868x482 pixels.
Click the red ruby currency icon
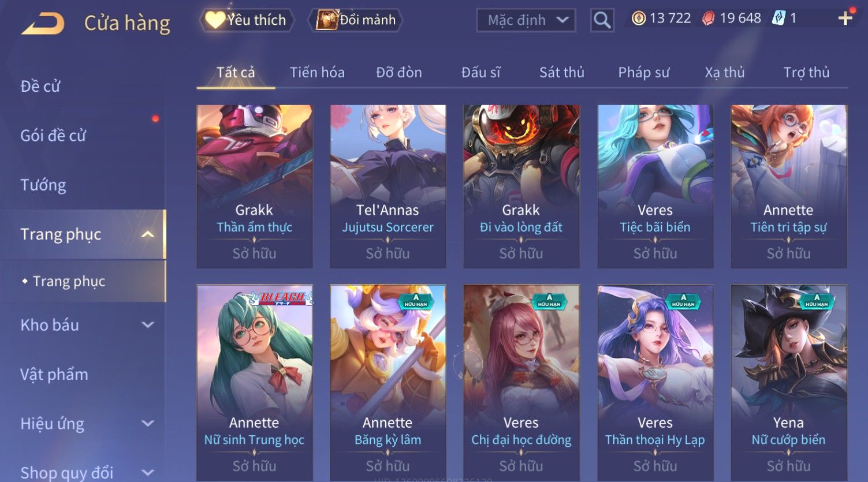[x=708, y=18]
